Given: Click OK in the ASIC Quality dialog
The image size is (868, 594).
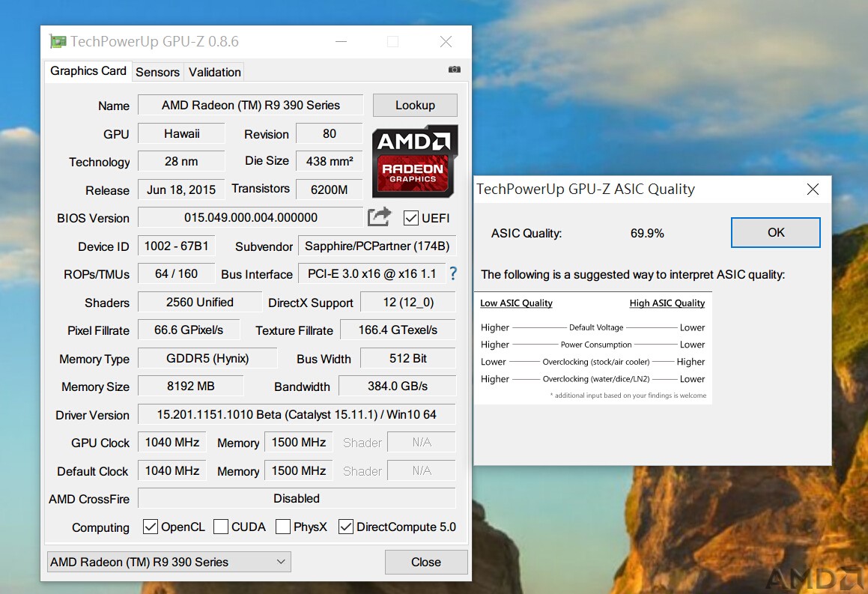Looking at the screenshot, I should pyautogui.click(x=776, y=232).
